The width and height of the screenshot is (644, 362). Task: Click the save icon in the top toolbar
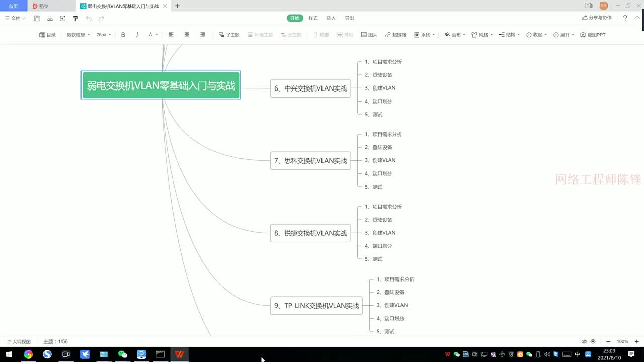coord(37,18)
